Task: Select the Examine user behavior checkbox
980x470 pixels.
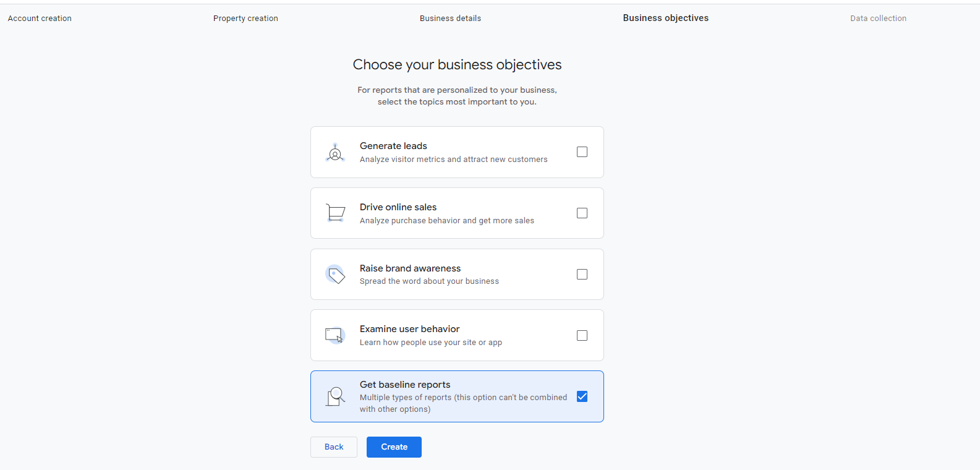Action: click(582, 336)
